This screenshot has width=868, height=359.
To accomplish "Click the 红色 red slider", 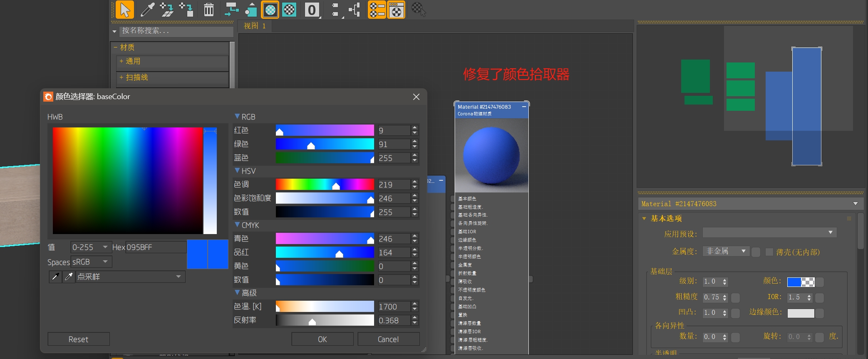I will tap(325, 130).
